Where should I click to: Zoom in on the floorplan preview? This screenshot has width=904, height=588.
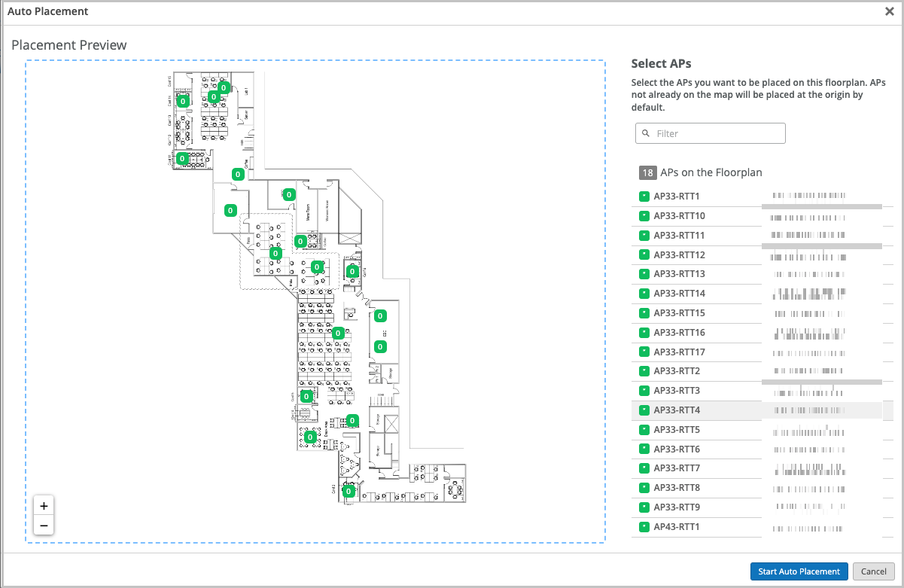[44, 506]
